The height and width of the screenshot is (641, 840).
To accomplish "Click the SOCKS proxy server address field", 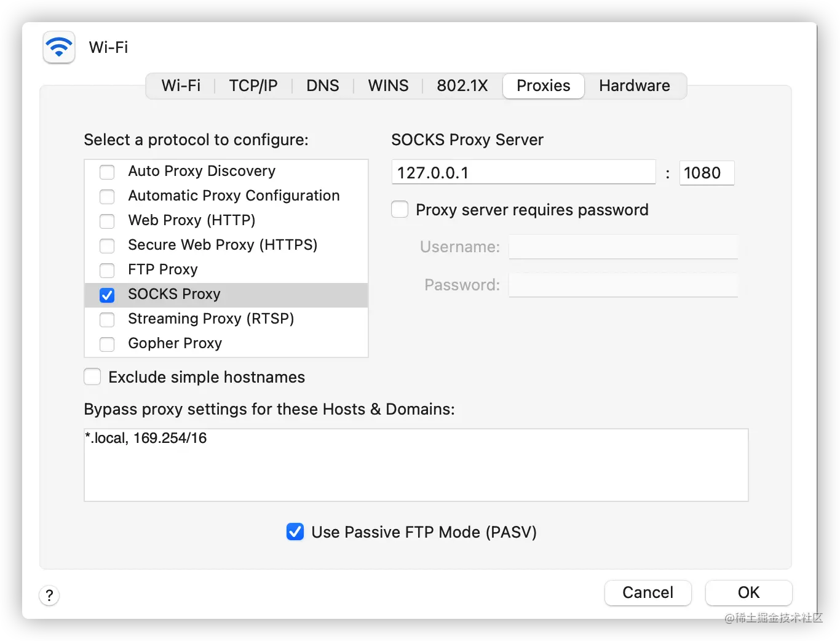I will coord(523,172).
